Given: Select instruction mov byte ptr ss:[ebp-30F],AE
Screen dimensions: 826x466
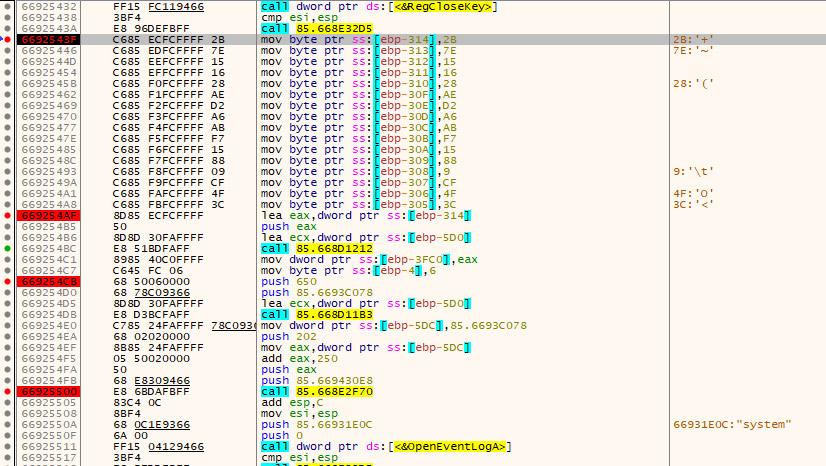Looking at the screenshot, I should click(359, 95).
